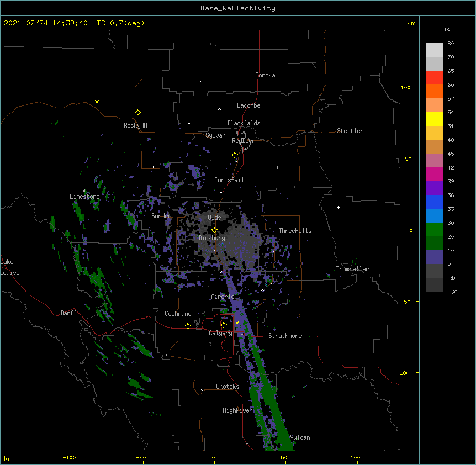
Task: Click the yellow diamond marker south of RedDeer
Action: 235,155
